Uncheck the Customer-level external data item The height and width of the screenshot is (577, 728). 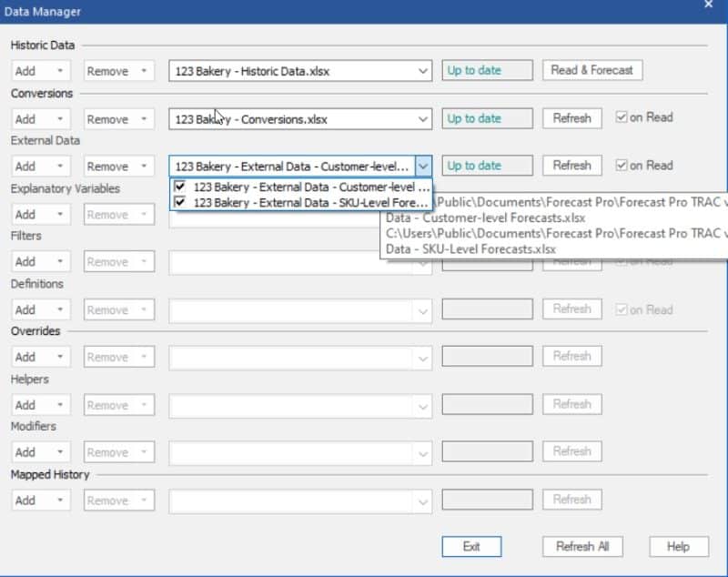pos(179,186)
